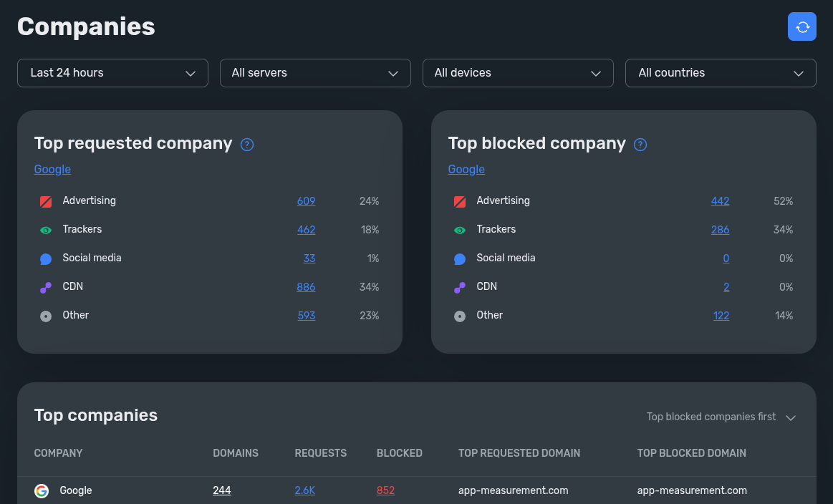The image size is (833, 504).
Task: Click COMPANY column header
Action: 58,453
